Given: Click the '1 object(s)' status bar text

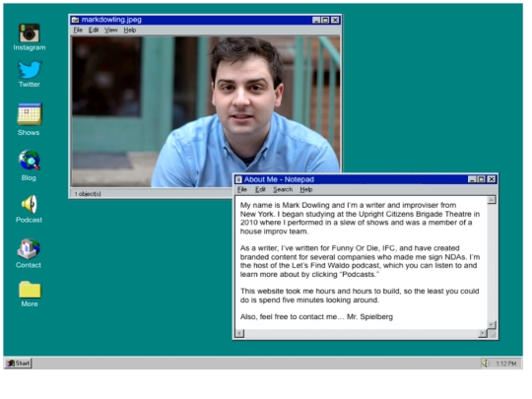Looking at the screenshot, I should tap(88, 194).
